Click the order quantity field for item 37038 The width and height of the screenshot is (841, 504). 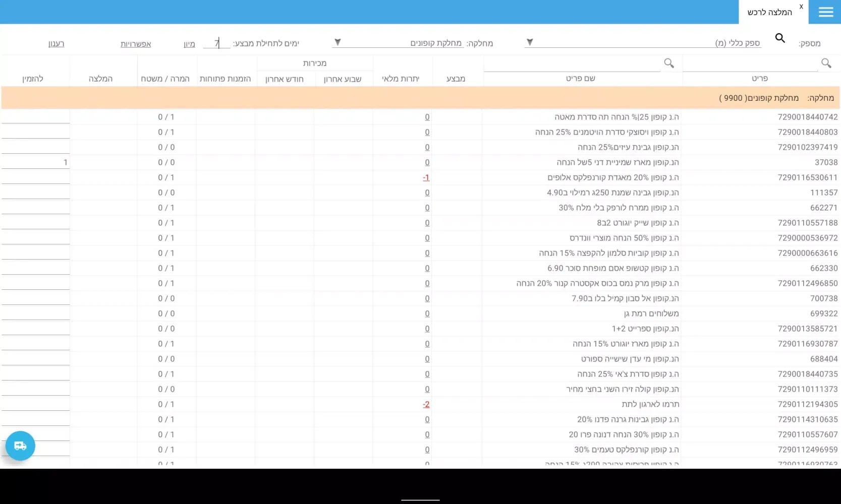tap(35, 162)
